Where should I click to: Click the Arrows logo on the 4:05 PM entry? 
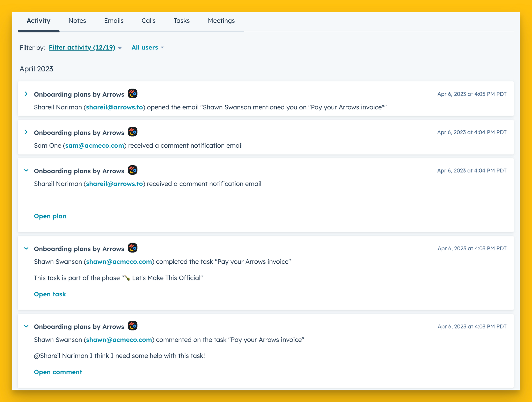132,94
